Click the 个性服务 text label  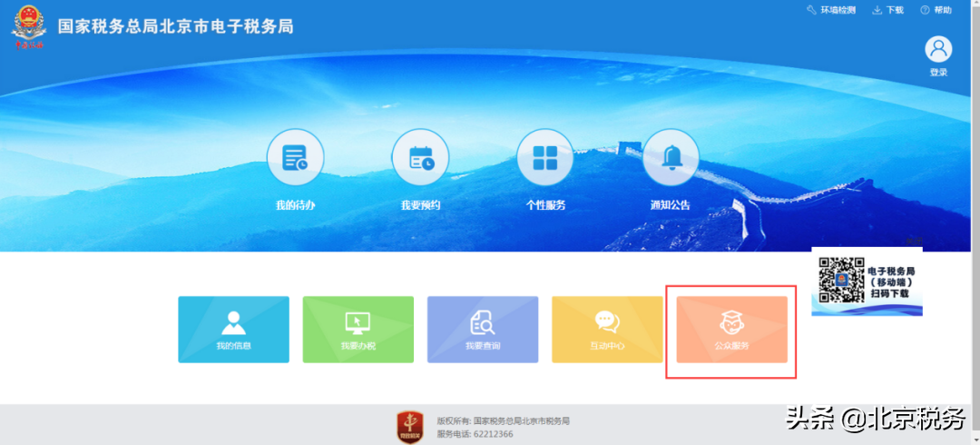pos(545,205)
